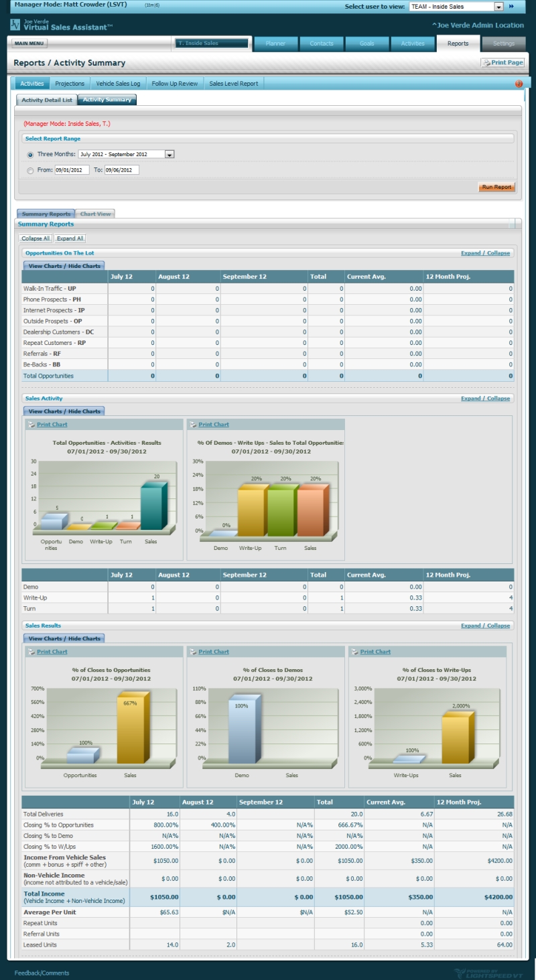This screenshot has height=980, width=536.
Task: Click the orange help icon
Action: click(519, 84)
